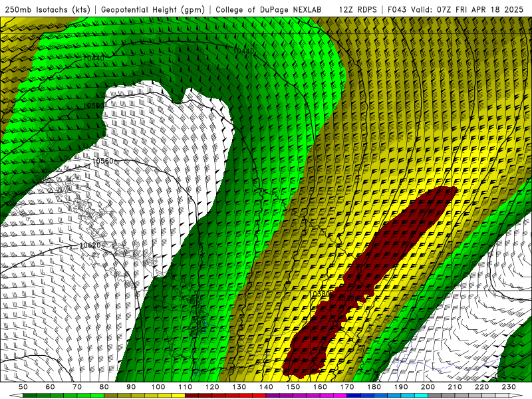
Task: Click the 'Geopotential Height (gpm)' header text
Action: coord(153,9)
